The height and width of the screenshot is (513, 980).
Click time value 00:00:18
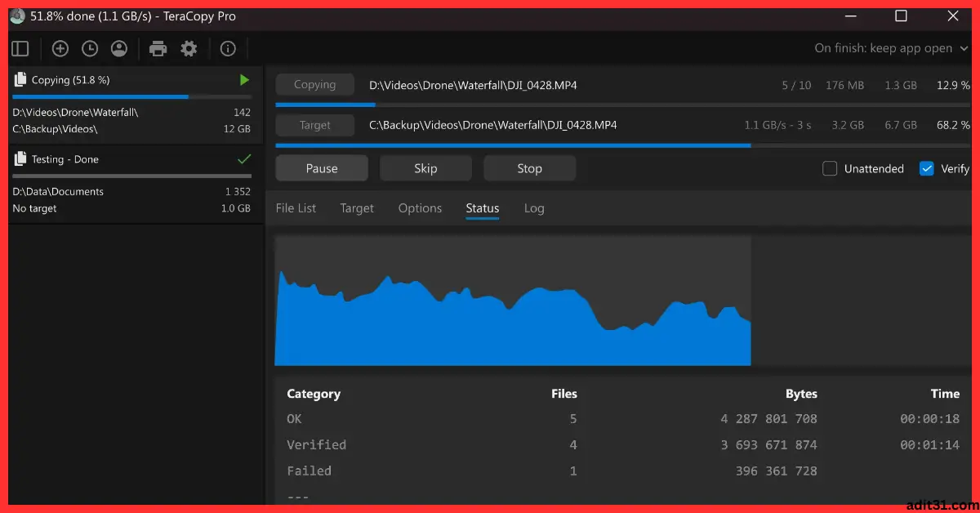tap(930, 419)
